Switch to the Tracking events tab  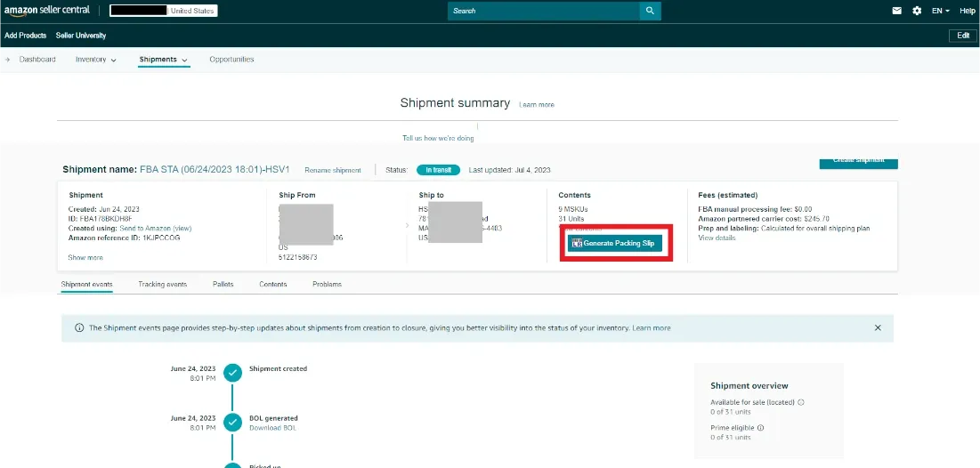pyautogui.click(x=163, y=285)
